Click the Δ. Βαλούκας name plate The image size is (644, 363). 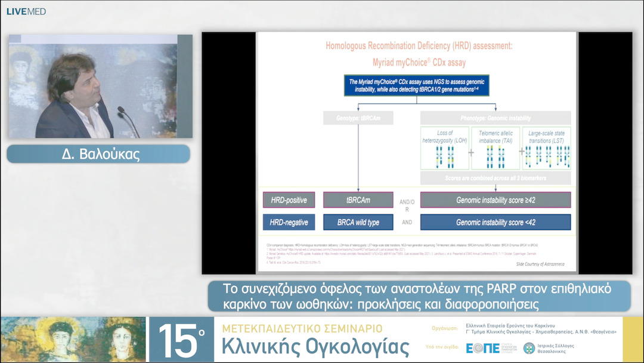pos(98,154)
